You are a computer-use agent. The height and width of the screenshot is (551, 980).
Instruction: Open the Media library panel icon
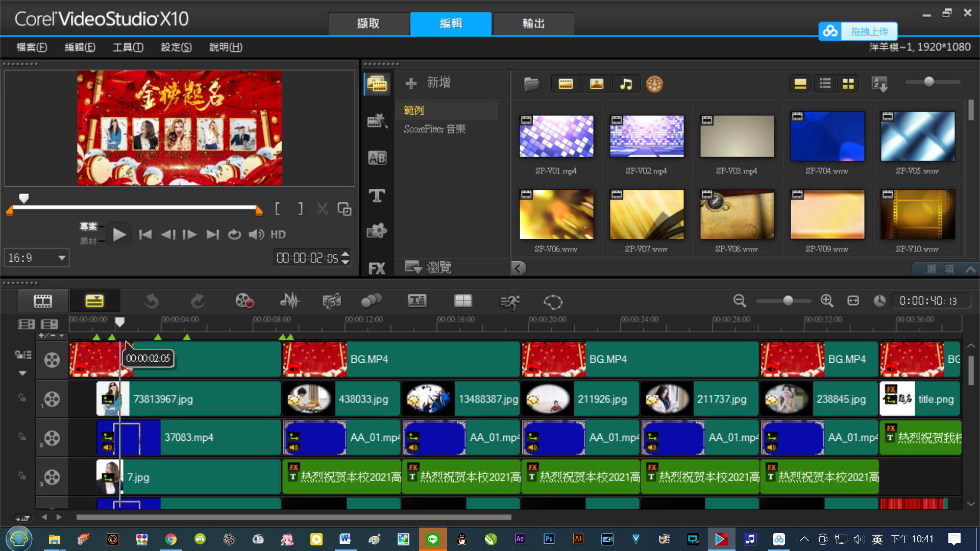point(377,84)
